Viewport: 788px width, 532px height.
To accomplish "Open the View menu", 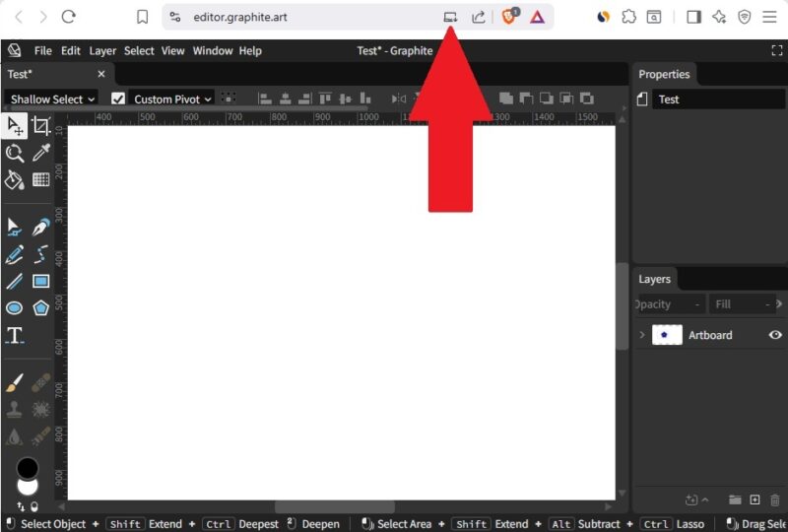I will click(x=173, y=51).
